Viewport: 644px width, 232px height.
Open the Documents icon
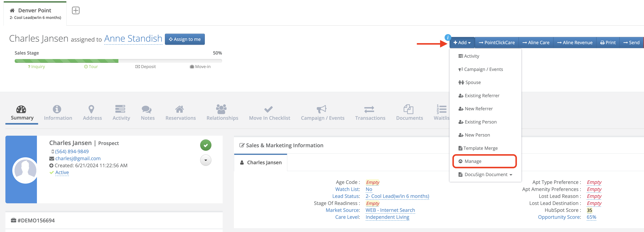408,109
